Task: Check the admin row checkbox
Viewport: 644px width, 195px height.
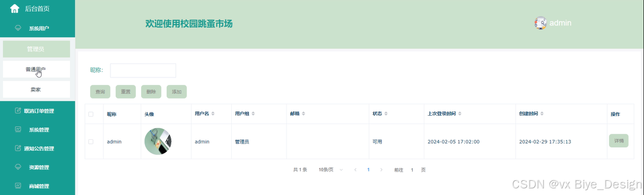Action: tap(91, 142)
